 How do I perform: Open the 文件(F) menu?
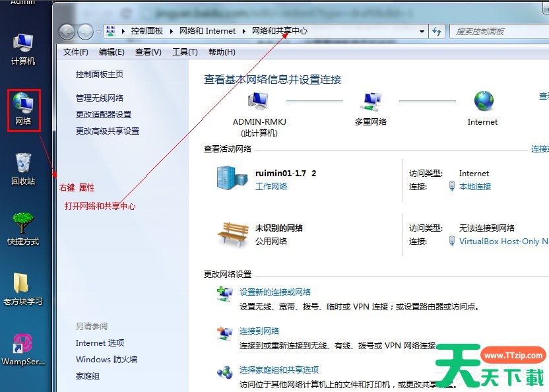tap(76, 52)
